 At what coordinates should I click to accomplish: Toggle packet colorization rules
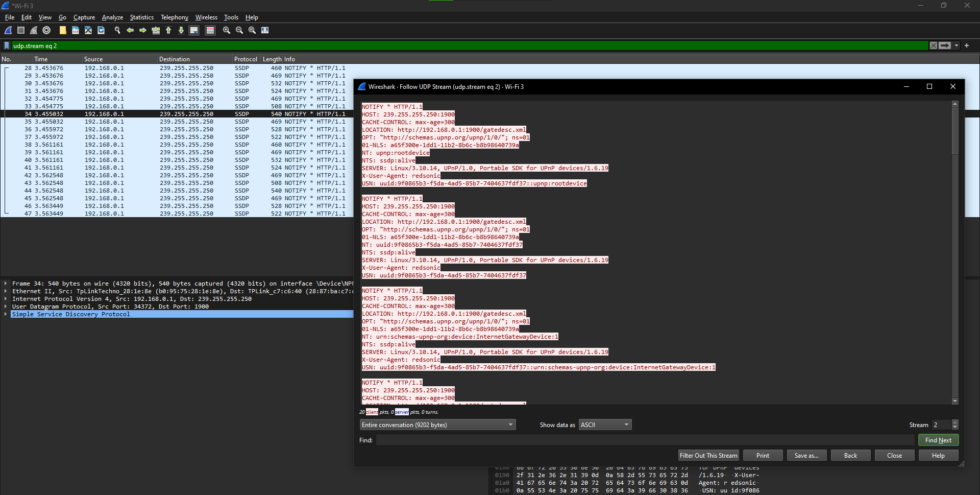pos(210,31)
